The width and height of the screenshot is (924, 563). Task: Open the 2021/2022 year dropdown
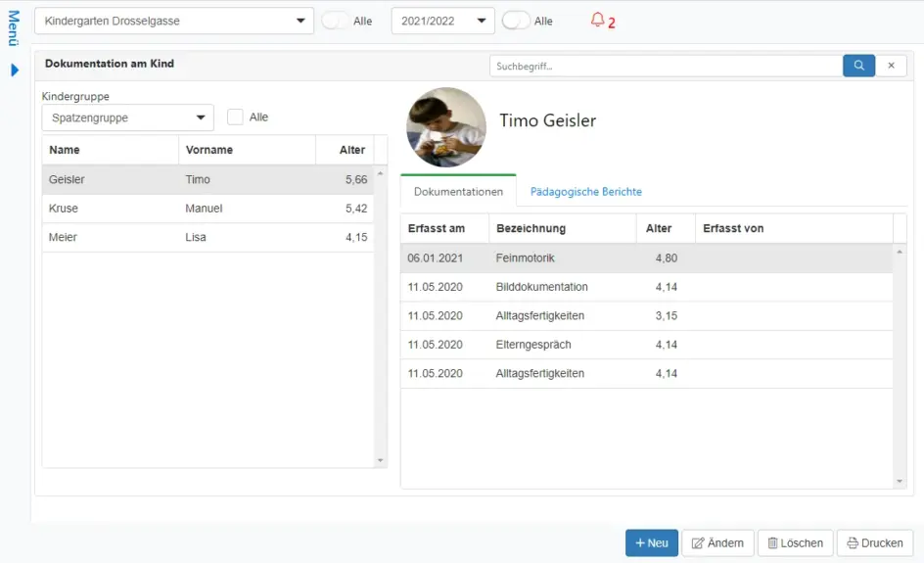point(442,21)
